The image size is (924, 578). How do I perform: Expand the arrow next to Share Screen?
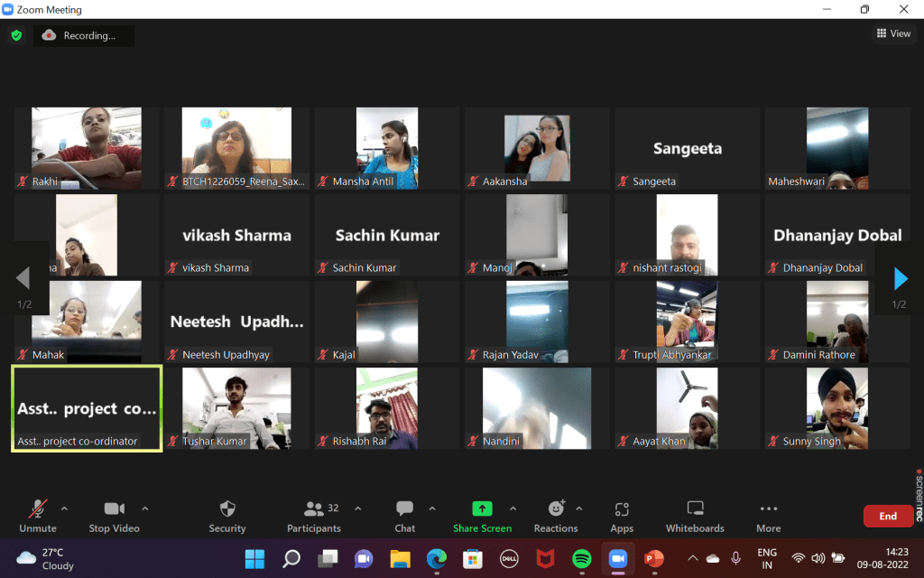coord(513,508)
